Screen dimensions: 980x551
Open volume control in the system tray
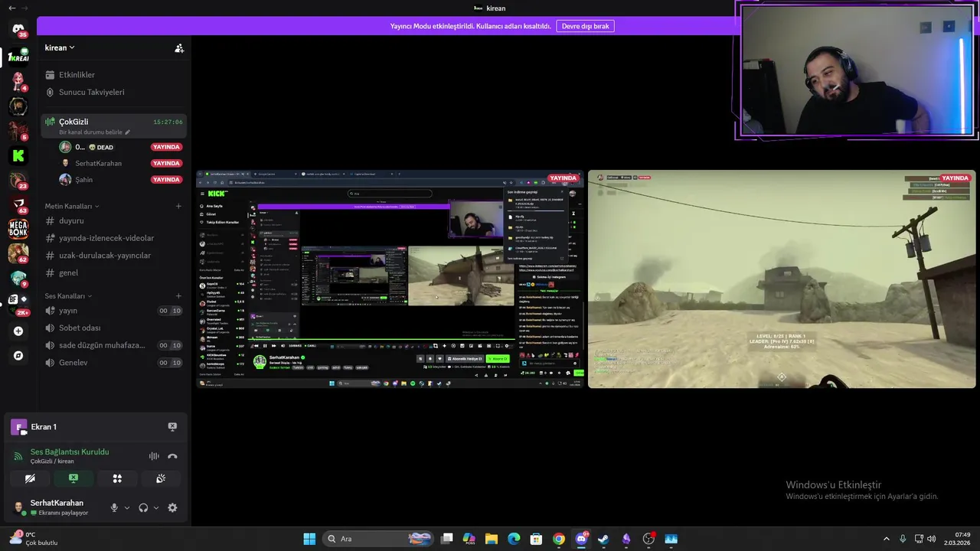pos(931,539)
